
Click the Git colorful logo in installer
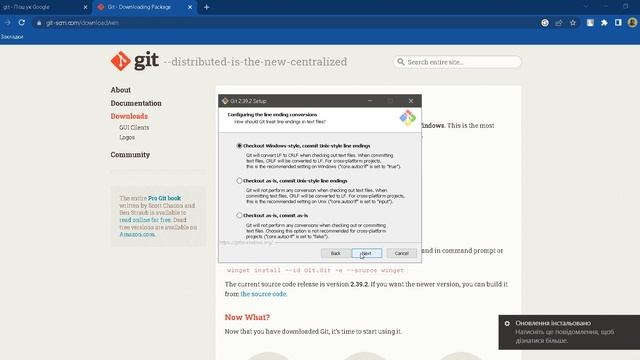(407, 118)
